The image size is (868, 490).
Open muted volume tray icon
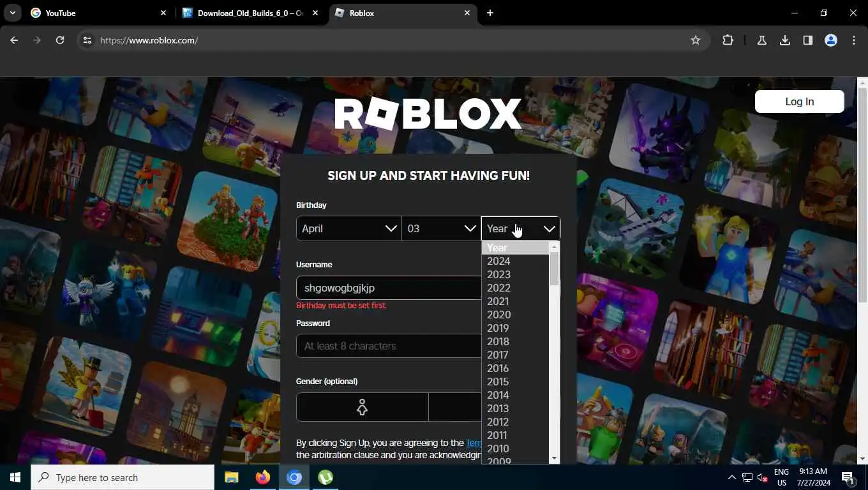pos(763,477)
